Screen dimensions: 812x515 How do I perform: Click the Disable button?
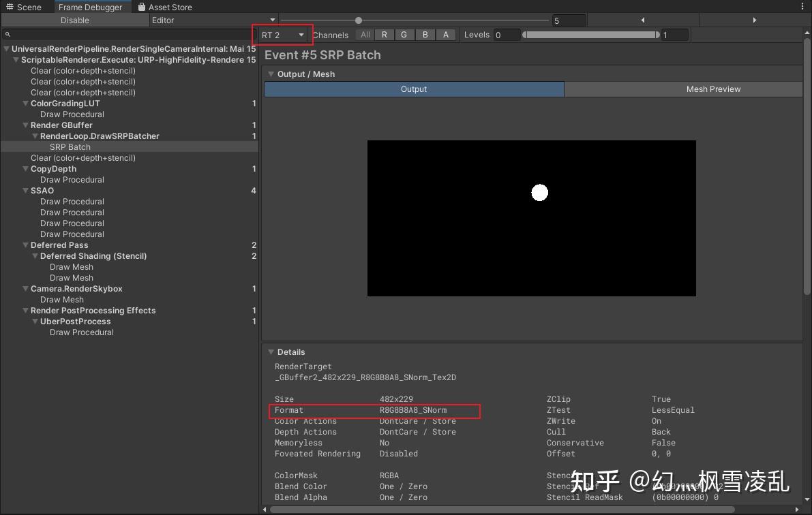click(75, 20)
